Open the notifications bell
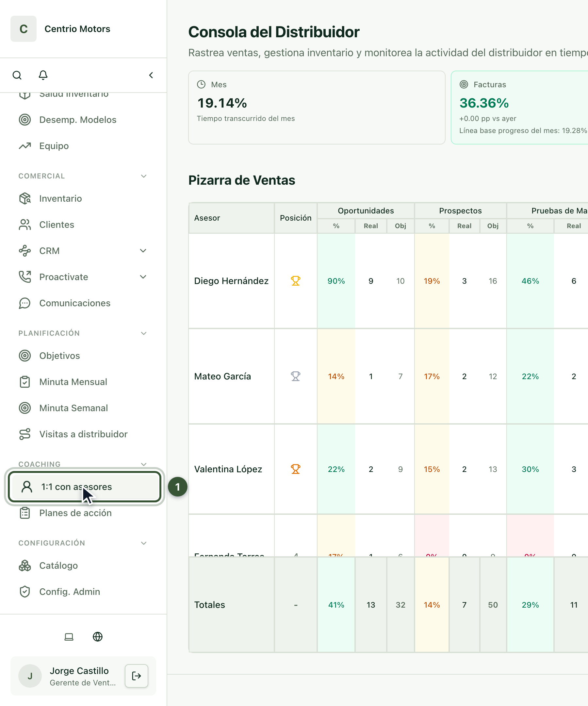Image resolution: width=588 pixels, height=706 pixels. [43, 75]
